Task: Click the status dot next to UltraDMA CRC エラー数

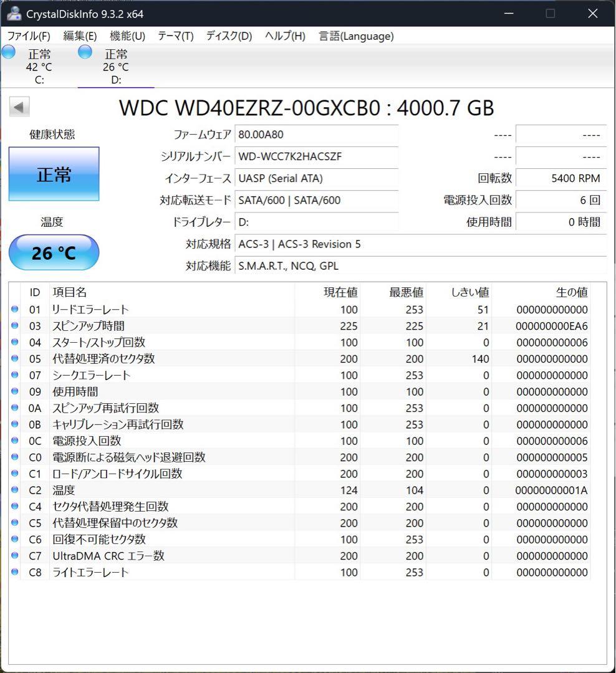Action: tap(16, 556)
